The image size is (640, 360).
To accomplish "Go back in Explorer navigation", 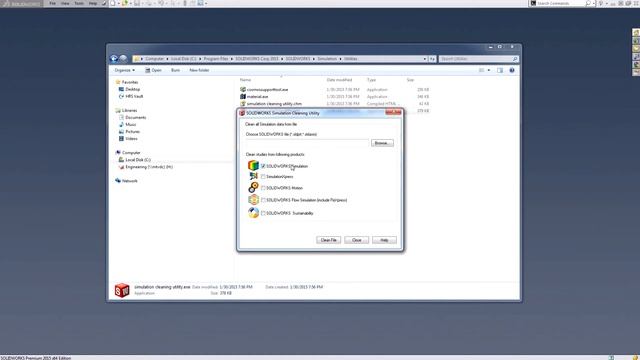I will click(x=114, y=59).
